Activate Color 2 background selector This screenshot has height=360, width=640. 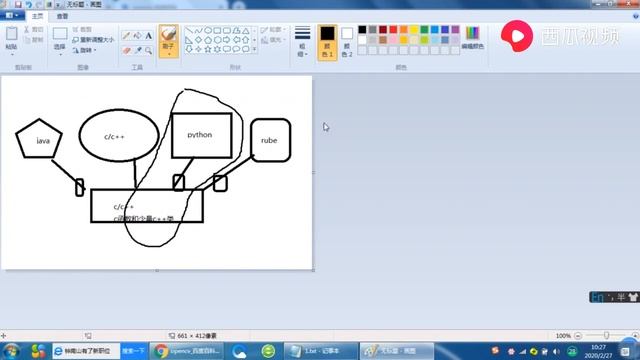pos(347,42)
